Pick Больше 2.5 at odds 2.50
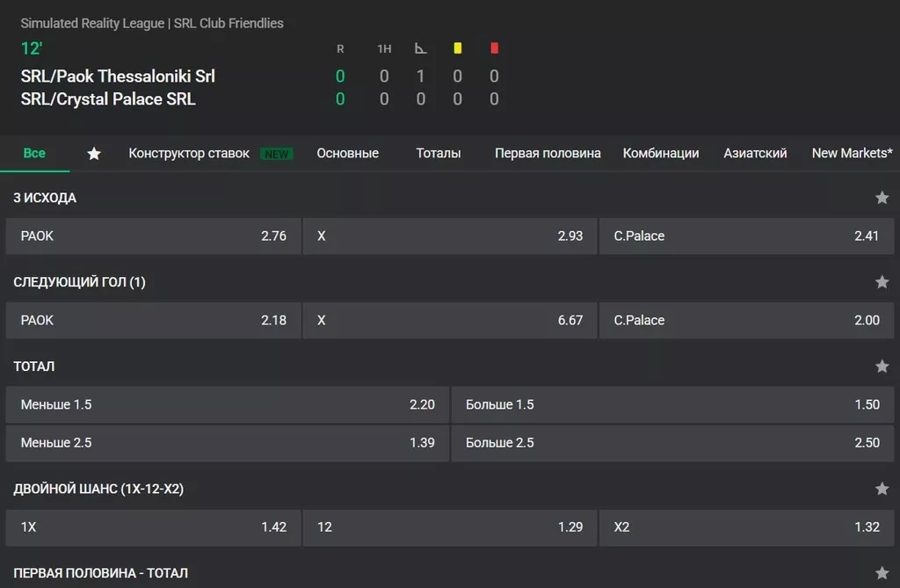This screenshot has height=588, width=900. (674, 443)
